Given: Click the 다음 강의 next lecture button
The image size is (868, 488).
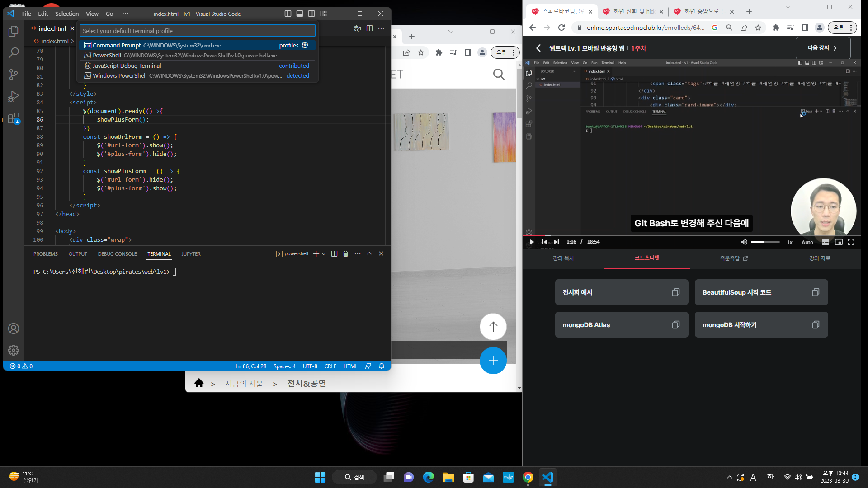Looking at the screenshot, I should point(823,48).
